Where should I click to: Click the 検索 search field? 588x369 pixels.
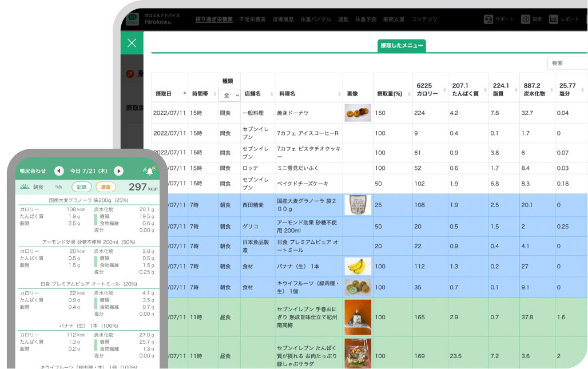coord(567,63)
